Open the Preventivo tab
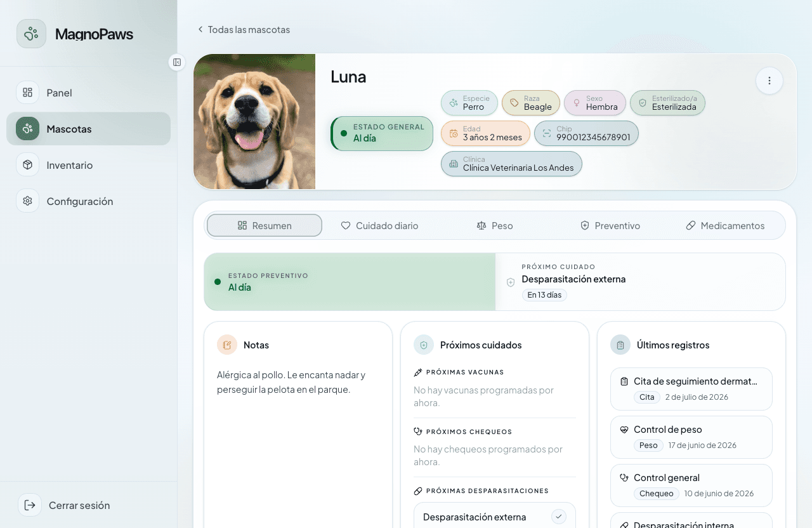Screen dimensions: 812x528 point(610,225)
